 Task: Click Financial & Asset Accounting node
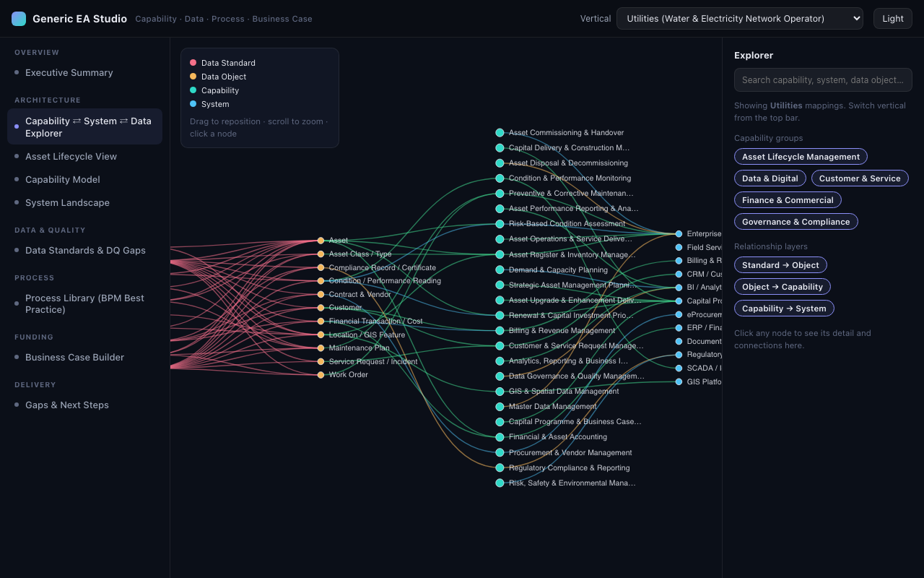click(500, 437)
